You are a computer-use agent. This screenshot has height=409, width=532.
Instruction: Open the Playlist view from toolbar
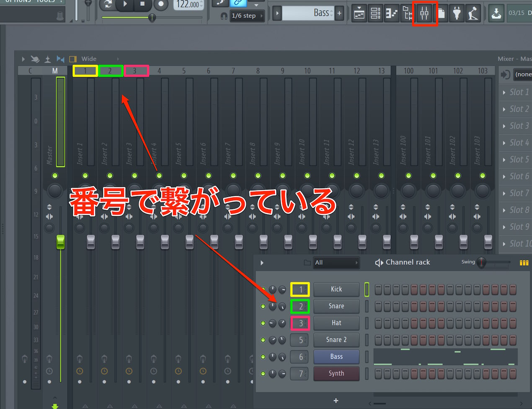pyautogui.click(x=359, y=13)
